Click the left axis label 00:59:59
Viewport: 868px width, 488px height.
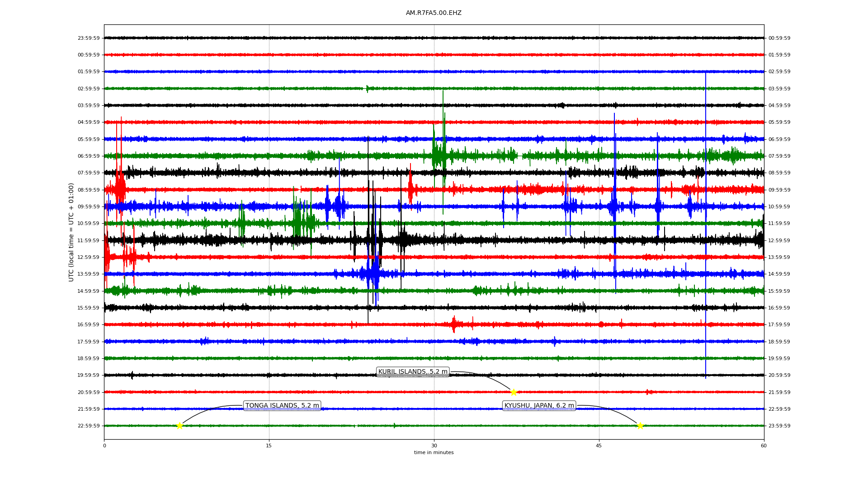coord(89,55)
